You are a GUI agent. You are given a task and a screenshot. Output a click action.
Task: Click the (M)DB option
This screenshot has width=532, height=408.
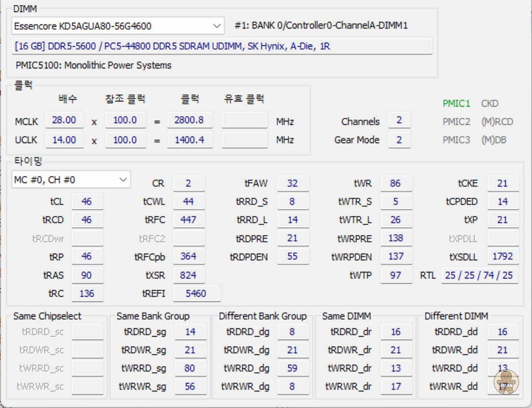(494, 140)
